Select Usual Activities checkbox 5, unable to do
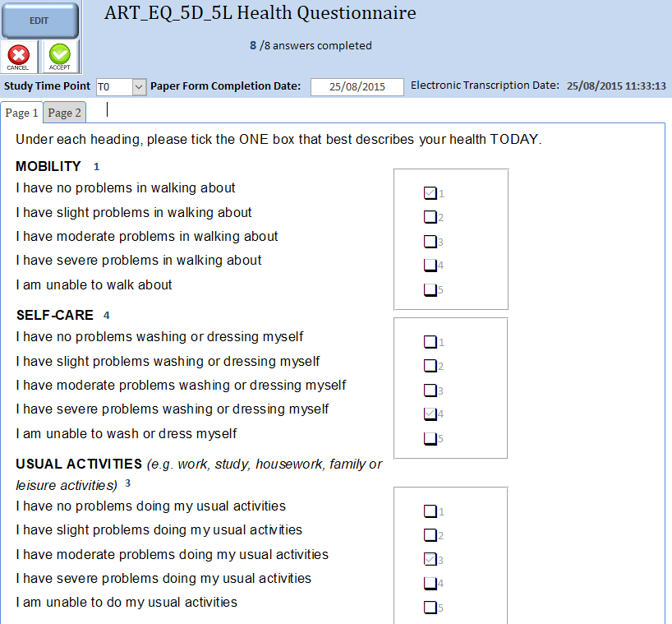 [x=430, y=608]
